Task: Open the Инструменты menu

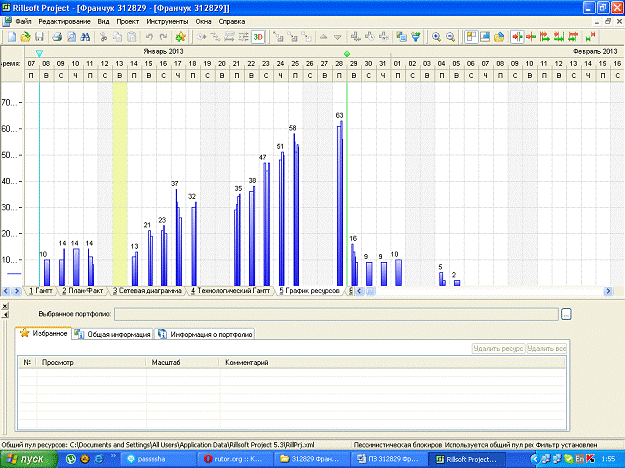Action: (165, 21)
